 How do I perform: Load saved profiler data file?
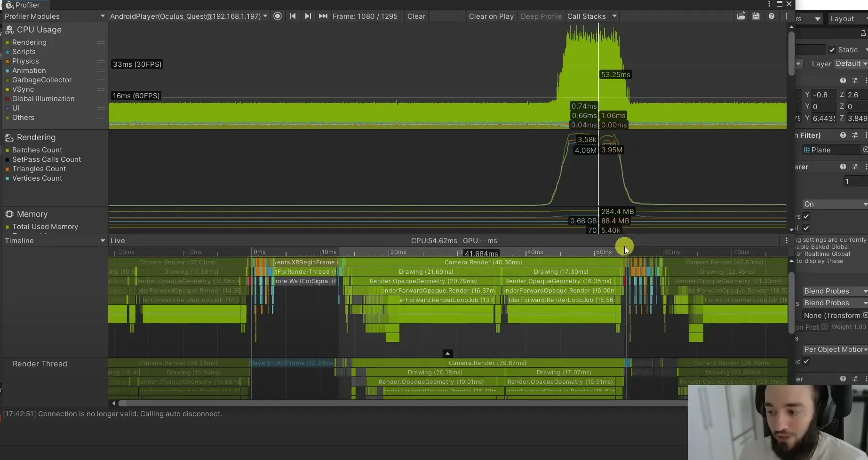[741, 16]
